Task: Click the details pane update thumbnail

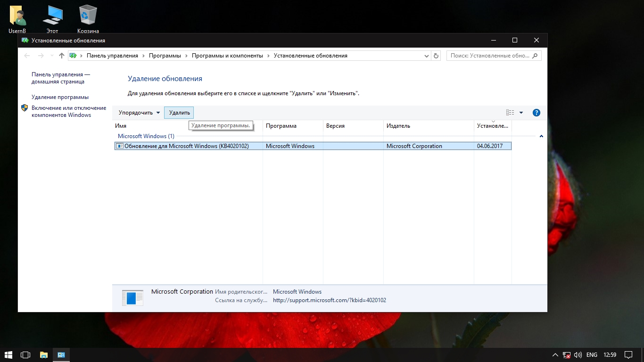Action: click(x=132, y=297)
